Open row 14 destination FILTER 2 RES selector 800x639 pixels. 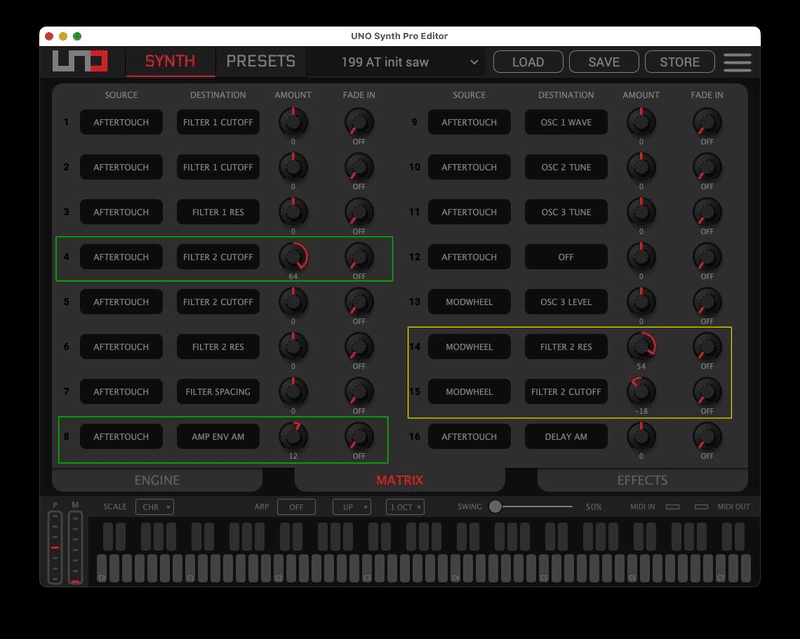point(566,347)
